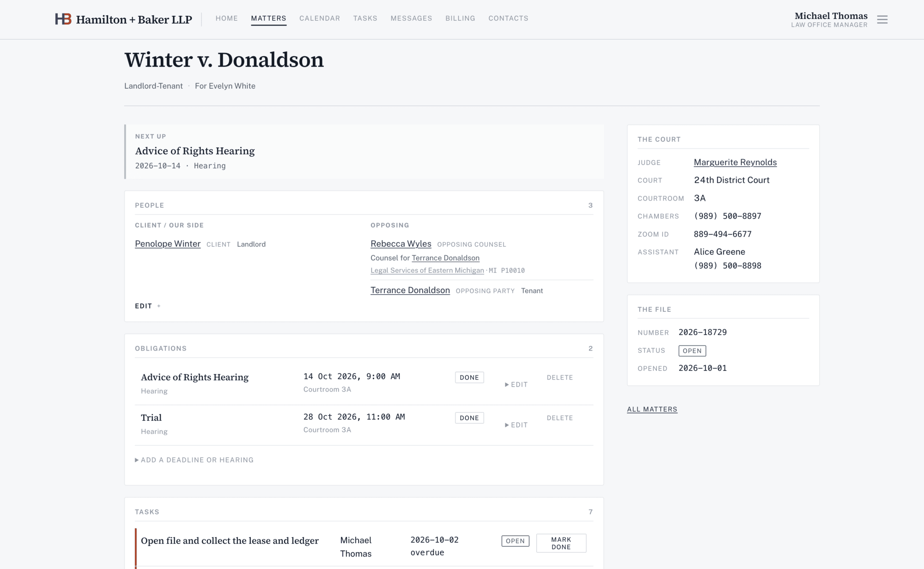Click Mark Done for Open file task
Image resolution: width=924 pixels, height=569 pixels.
pos(561,543)
